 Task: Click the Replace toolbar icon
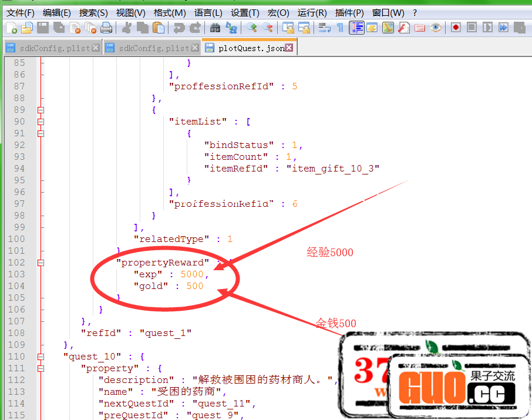pos(231,27)
